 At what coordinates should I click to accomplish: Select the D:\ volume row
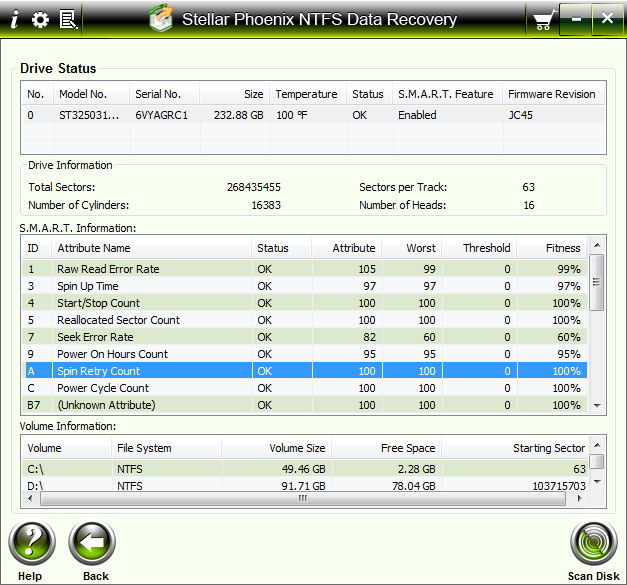click(304, 485)
